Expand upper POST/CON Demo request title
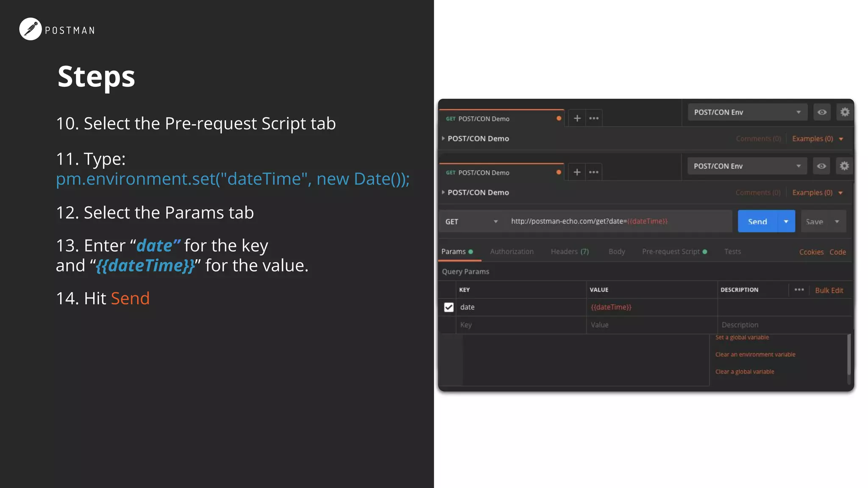The width and height of the screenshot is (868, 488). [476, 139]
